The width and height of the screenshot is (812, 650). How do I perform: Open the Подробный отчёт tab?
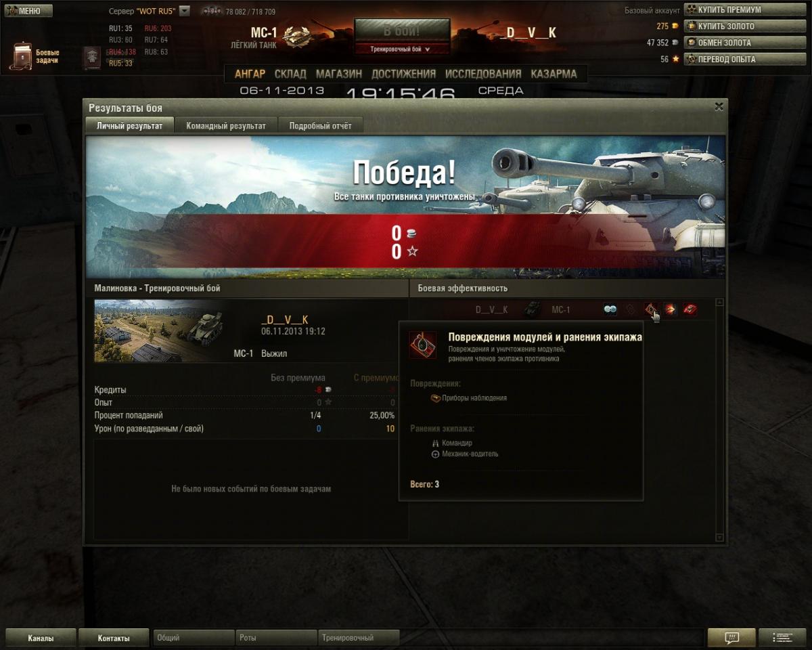[x=320, y=125]
